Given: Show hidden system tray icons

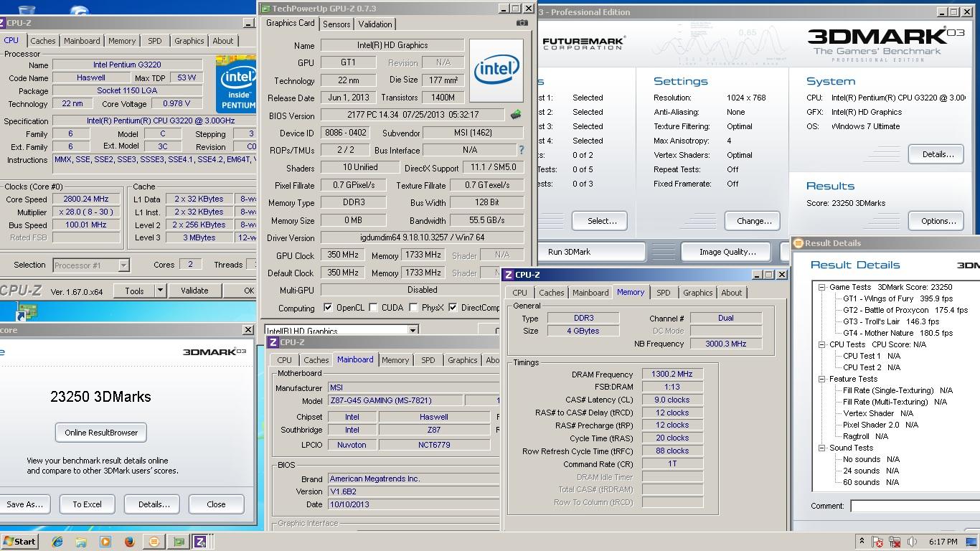Looking at the screenshot, I should click(x=862, y=542).
